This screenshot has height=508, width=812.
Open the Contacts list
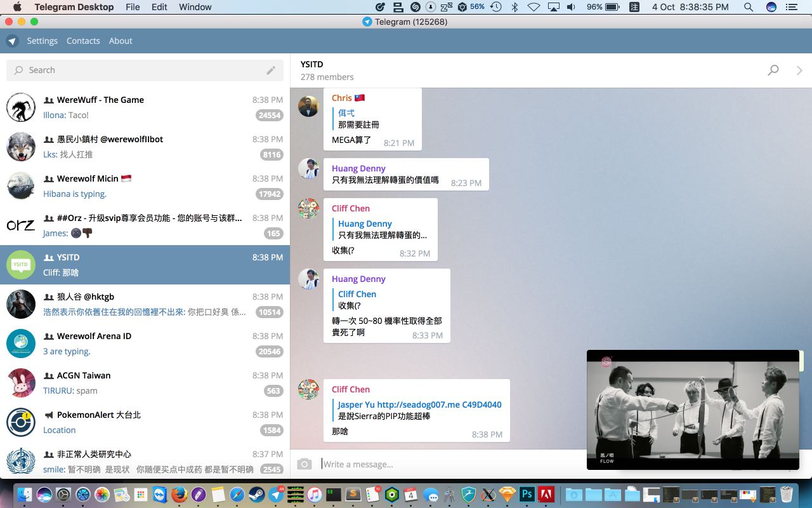click(83, 41)
